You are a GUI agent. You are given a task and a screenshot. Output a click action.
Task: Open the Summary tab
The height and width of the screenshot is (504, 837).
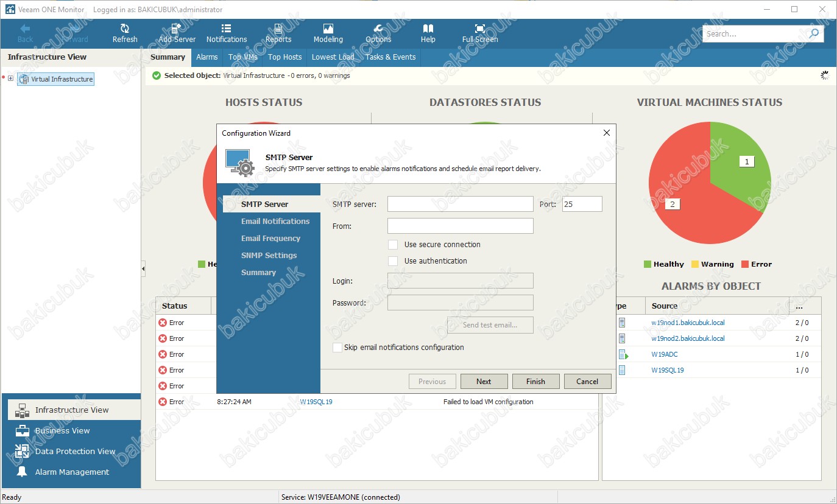click(x=168, y=57)
